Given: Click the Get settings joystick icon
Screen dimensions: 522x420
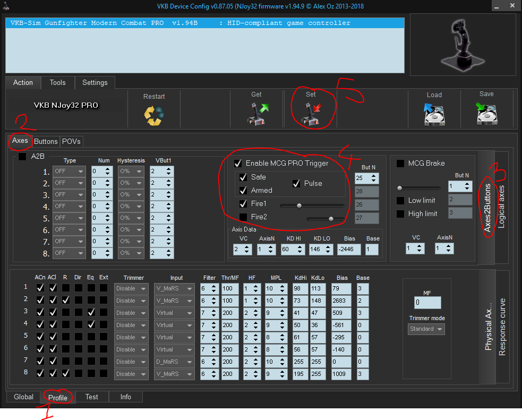Looking at the screenshot, I should (258, 114).
